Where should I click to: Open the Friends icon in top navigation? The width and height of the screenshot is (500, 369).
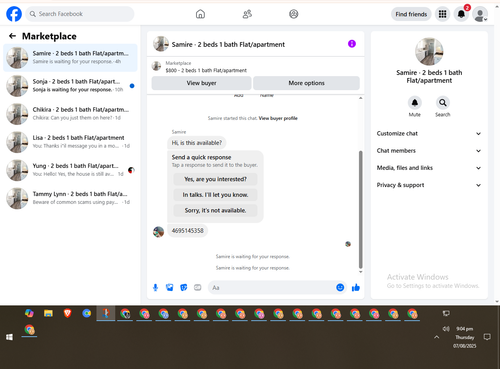pyautogui.click(x=247, y=14)
